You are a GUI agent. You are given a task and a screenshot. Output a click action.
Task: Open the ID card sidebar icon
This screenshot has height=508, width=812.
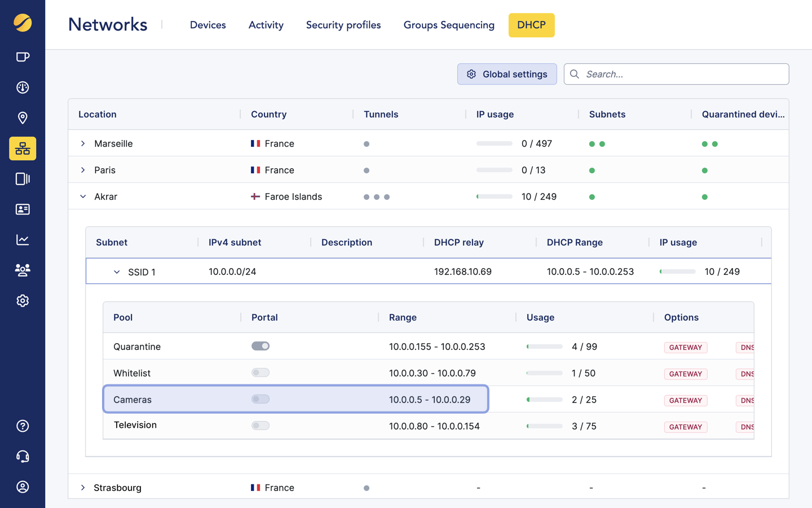pyautogui.click(x=23, y=209)
